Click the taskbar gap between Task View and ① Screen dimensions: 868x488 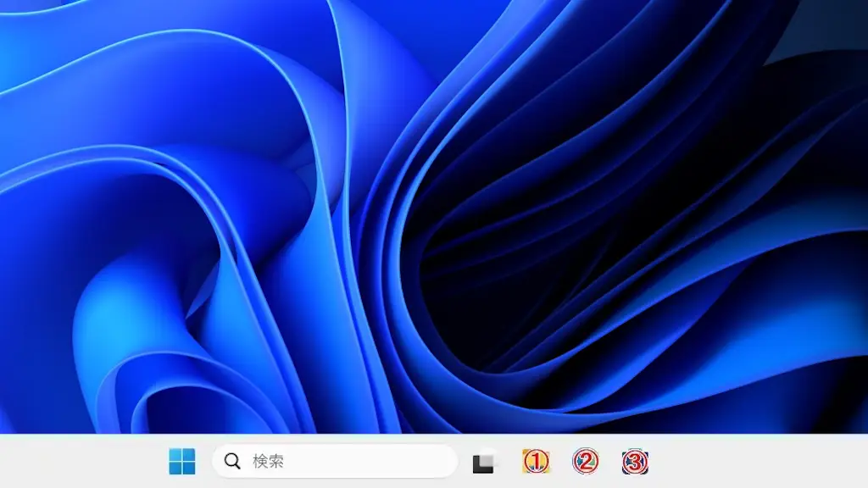[509, 462]
